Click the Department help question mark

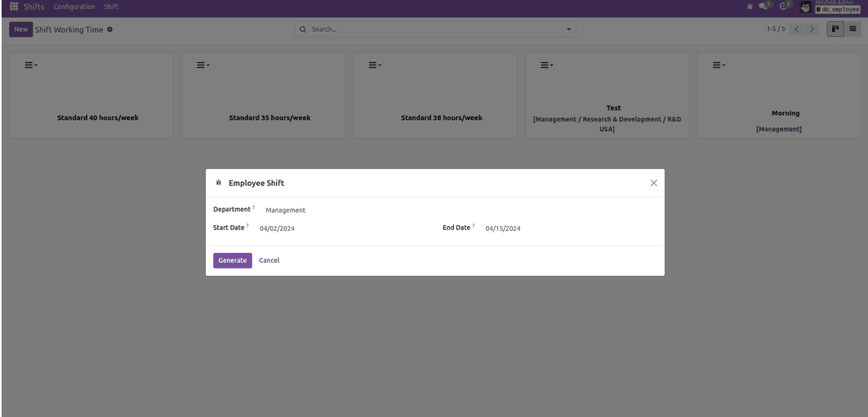click(x=254, y=207)
